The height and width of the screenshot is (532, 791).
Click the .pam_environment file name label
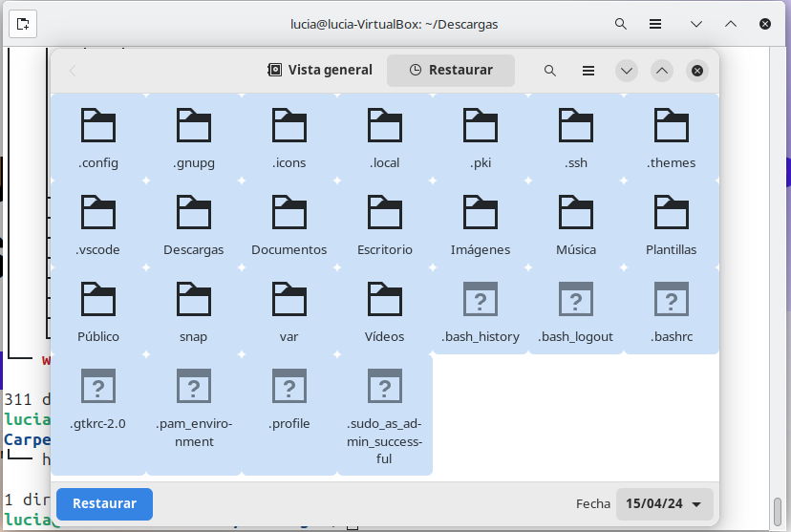click(x=194, y=433)
